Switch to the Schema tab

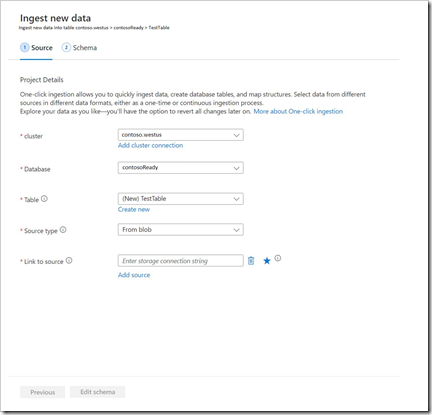[79, 48]
